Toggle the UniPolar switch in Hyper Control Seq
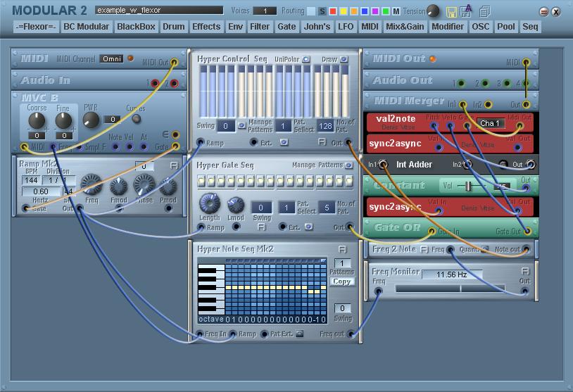The image size is (573, 392). 306,60
